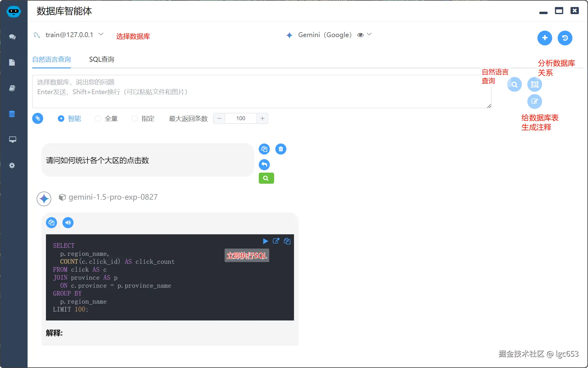Switch to the SQL查询 tab

(x=101, y=59)
